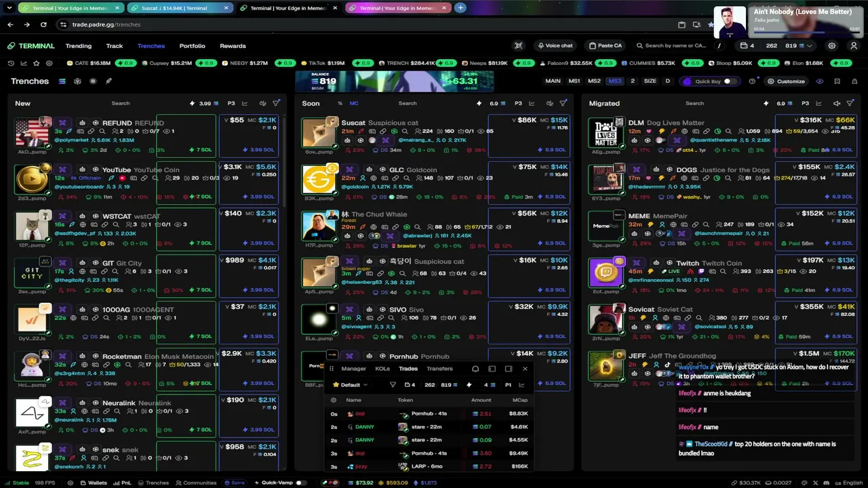Mute sound in the New column header

pos(263,104)
